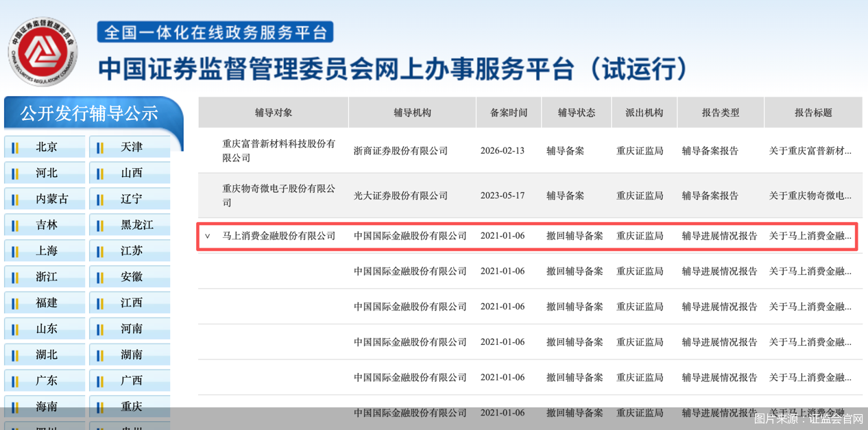Click the China Securities Regulatory Commission logo
Image resolution: width=868 pixels, height=430 pixels.
tap(43, 52)
